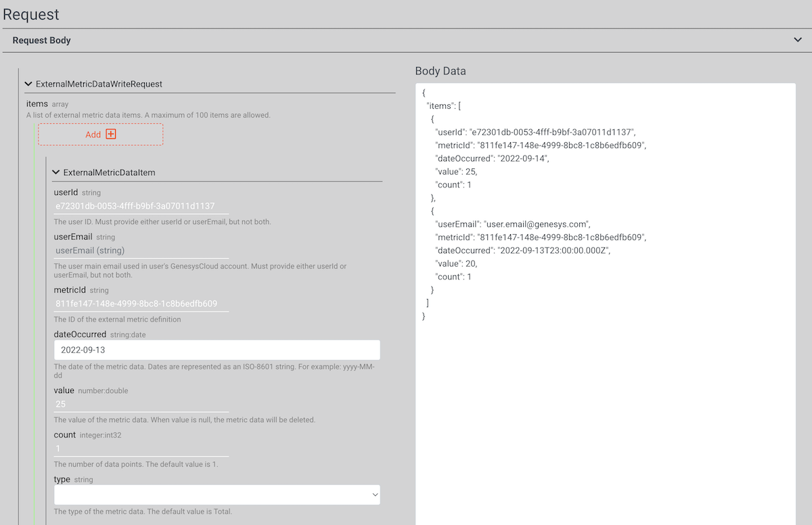Click the dateOccurred field showing 2022-09-13
The height and width of the screenshot is (525, 812).
click(217, 350)
